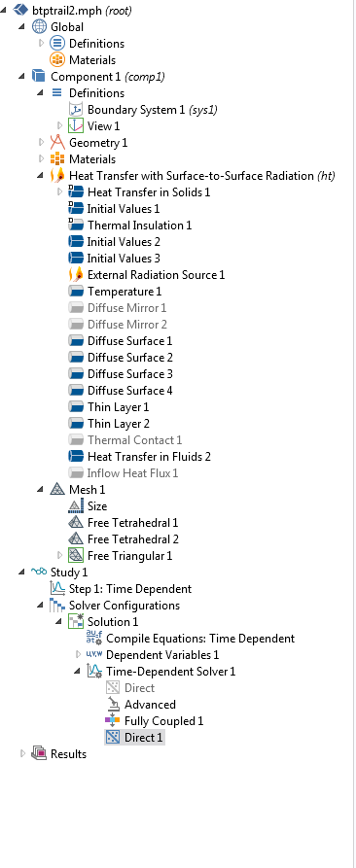Select the Step 1: Time Dependent icon
The height and width of the screenshot is (868, 356).
57,588
